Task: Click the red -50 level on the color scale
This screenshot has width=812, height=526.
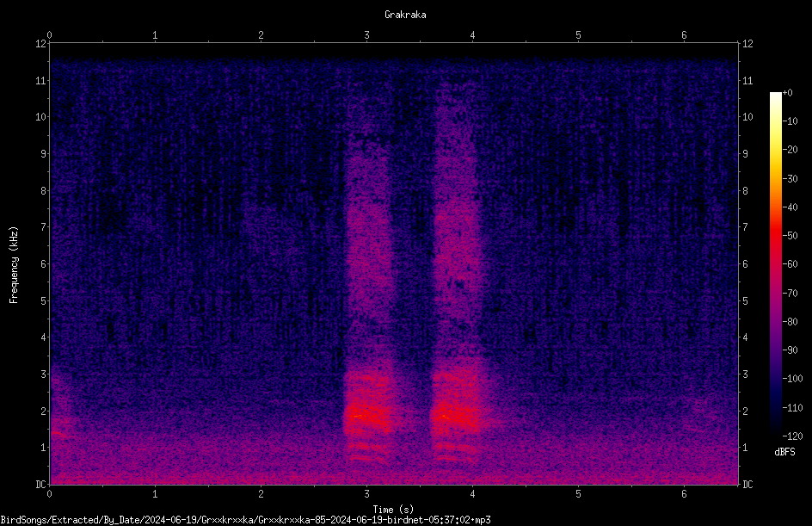Action: (775, 235)
